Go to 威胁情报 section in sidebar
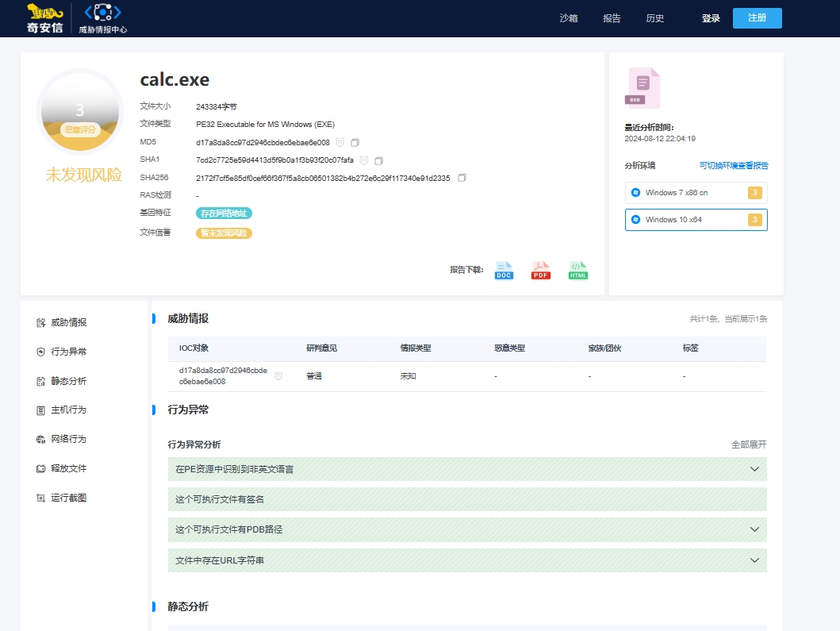Screen dimensions: 840x631 (x=68, y=323)
